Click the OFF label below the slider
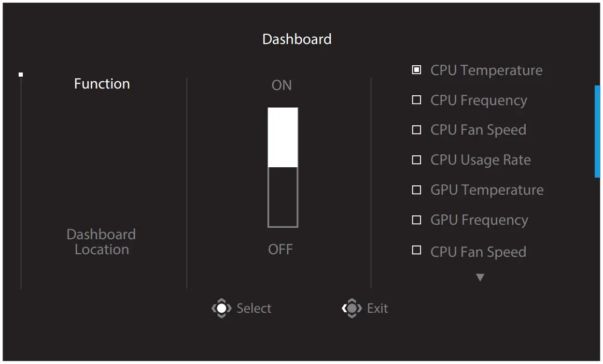Viewport: 603px width, 364px height. point(281,249)
